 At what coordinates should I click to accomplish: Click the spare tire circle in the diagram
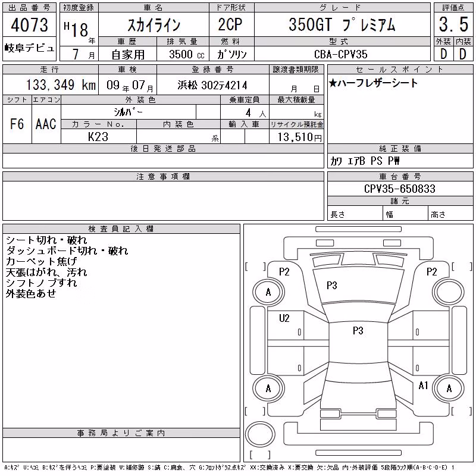point(260,434)
